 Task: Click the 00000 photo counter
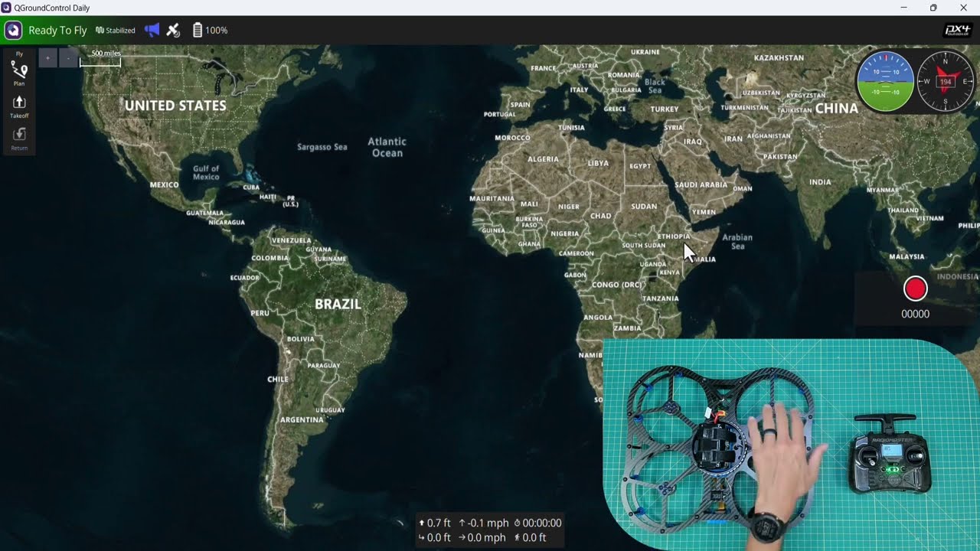[916, 314]
